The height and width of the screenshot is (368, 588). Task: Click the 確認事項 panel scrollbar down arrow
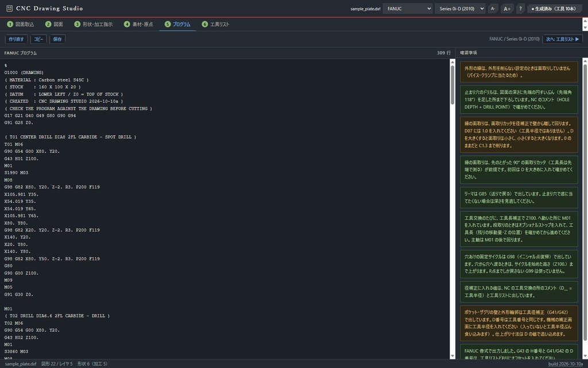[x=585, y=356]
